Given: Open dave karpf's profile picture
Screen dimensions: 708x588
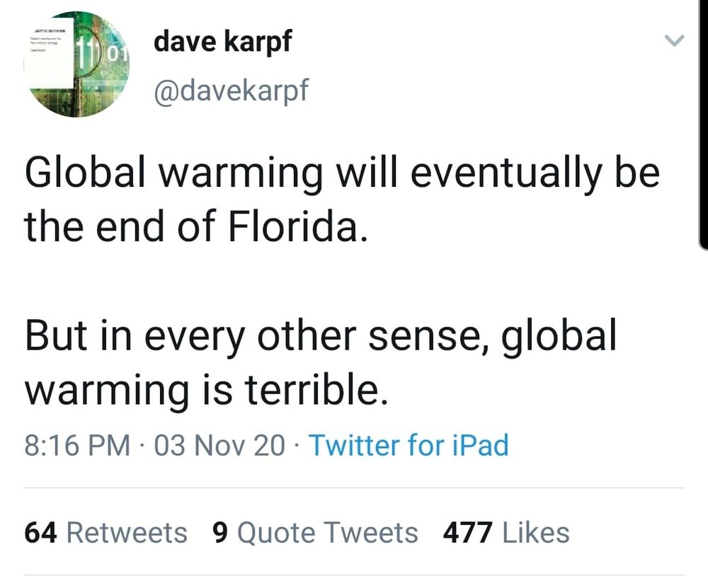Looking at the screenshot, I should 78,64.
